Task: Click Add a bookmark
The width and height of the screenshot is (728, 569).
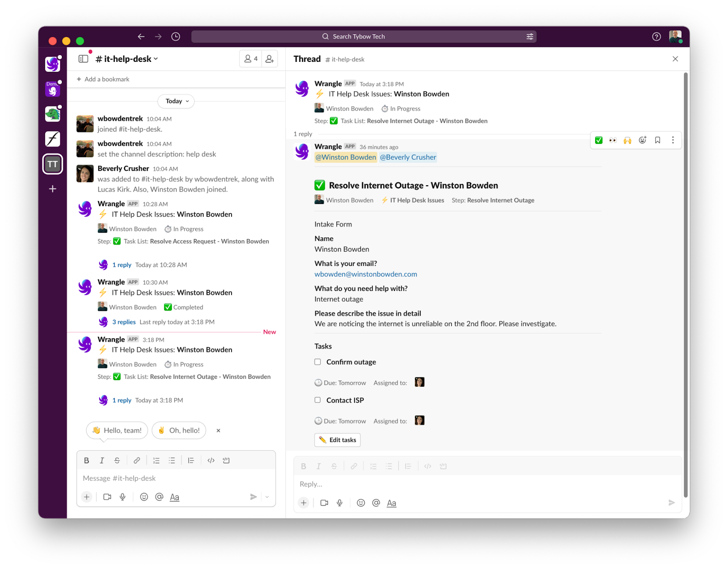Action: 103,79
